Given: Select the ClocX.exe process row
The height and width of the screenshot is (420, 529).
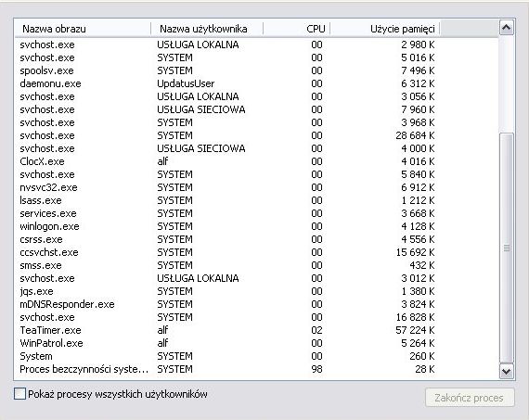Looking at the screenshot, I should tap(256, 161).
